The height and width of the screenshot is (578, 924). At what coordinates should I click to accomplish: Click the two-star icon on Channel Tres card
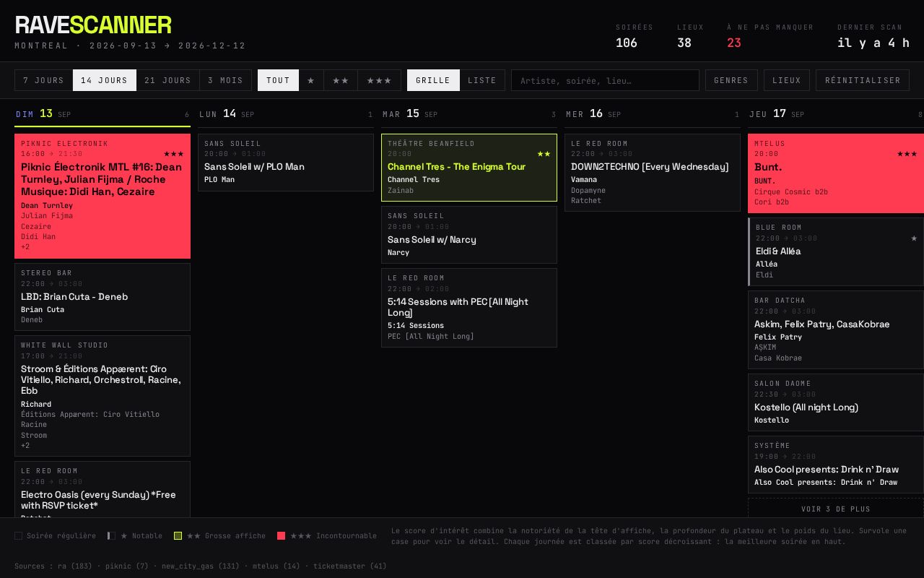[544, 154]
